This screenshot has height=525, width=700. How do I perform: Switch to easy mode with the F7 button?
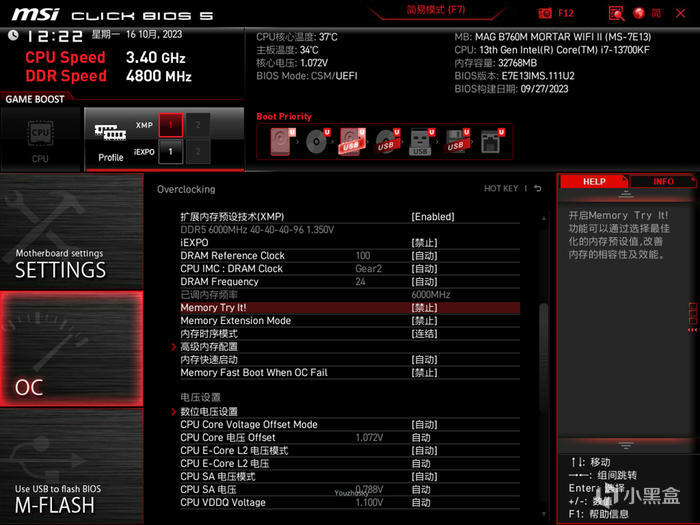436,10
